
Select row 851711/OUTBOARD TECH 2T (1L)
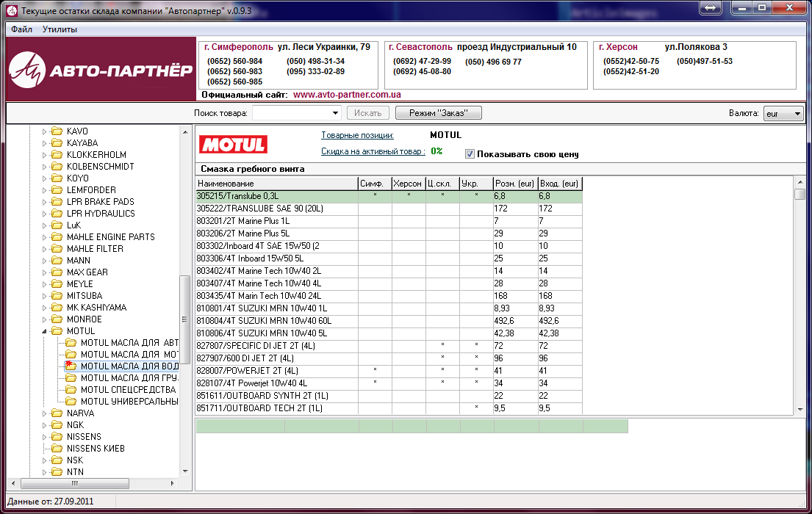pos(389,408)
